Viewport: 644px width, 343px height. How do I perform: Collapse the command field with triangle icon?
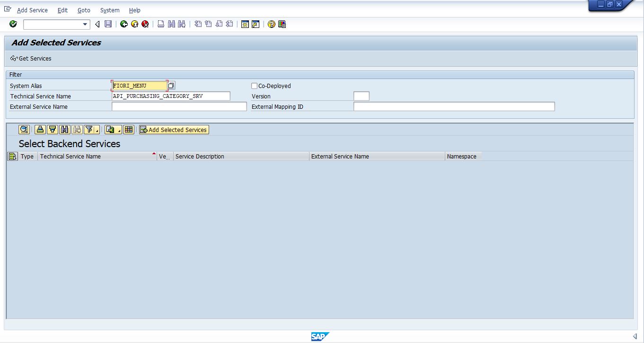[97, 24]
